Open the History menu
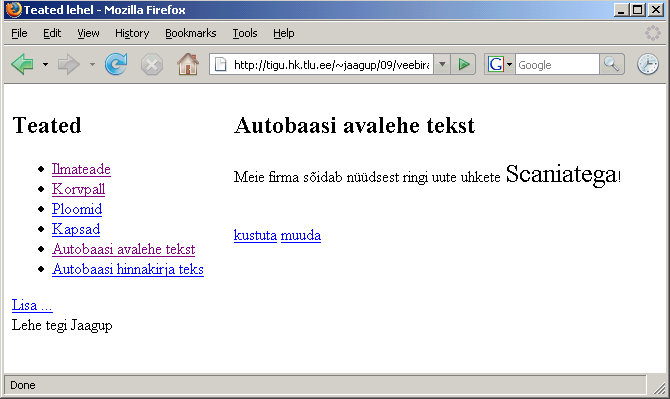 click(132, 33)
